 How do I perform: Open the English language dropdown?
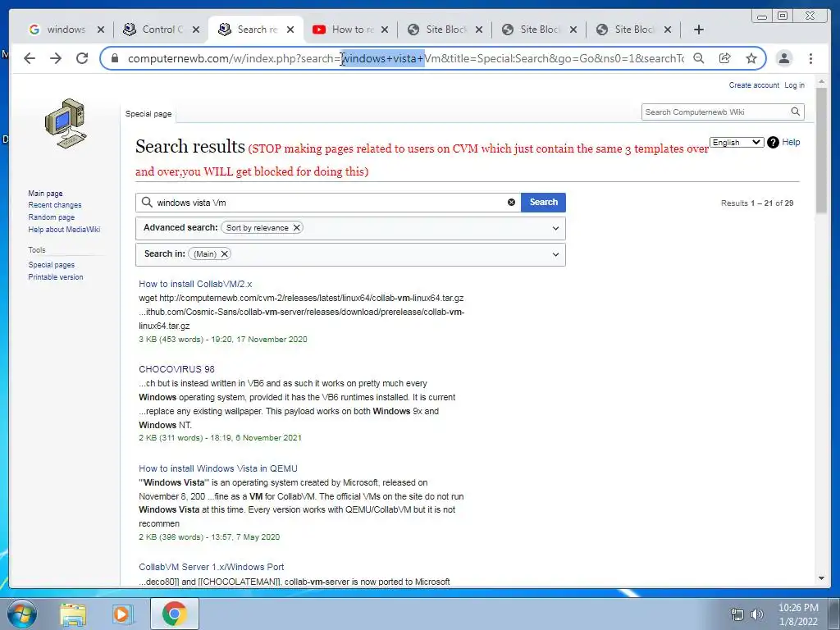coord(737,142)
